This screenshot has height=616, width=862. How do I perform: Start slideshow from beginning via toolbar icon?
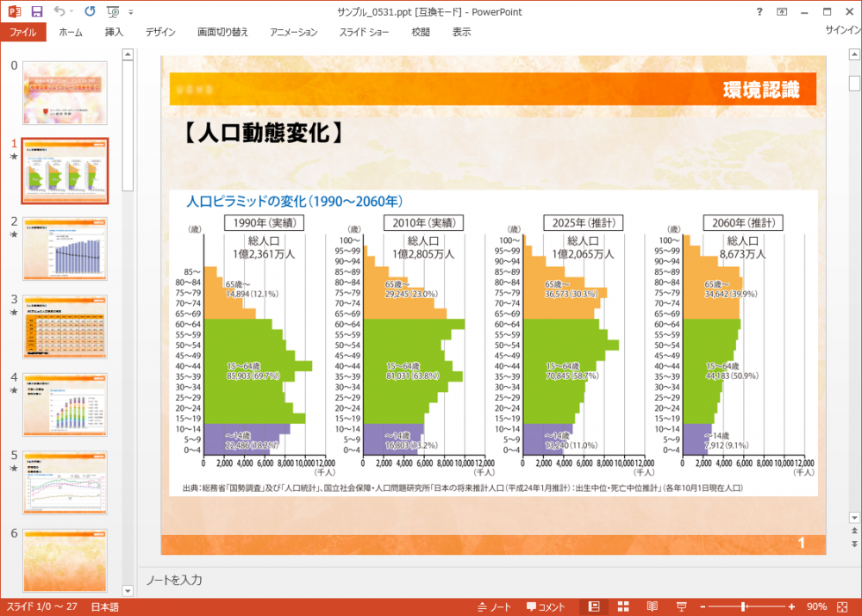(113, 12)
